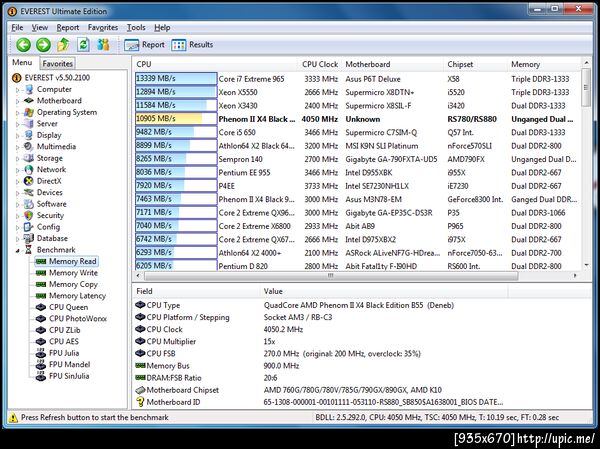Viewport: 600px width, 449px height.
Task: Open the Help menu
Action: point(162,28)
